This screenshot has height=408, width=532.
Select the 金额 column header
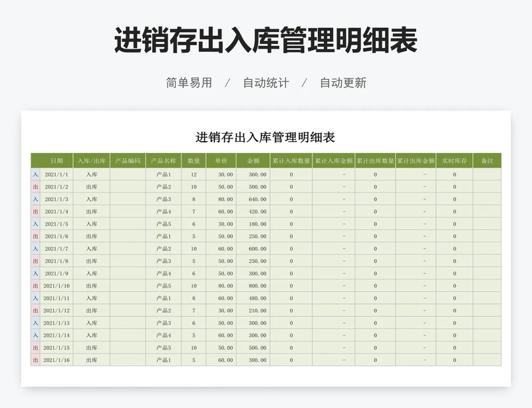(x=253, y=160)
